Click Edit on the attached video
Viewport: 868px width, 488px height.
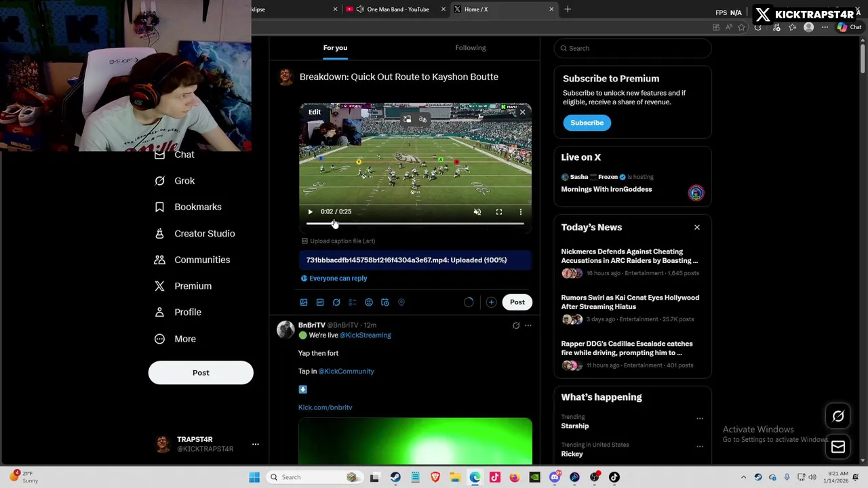pos(315,112)
